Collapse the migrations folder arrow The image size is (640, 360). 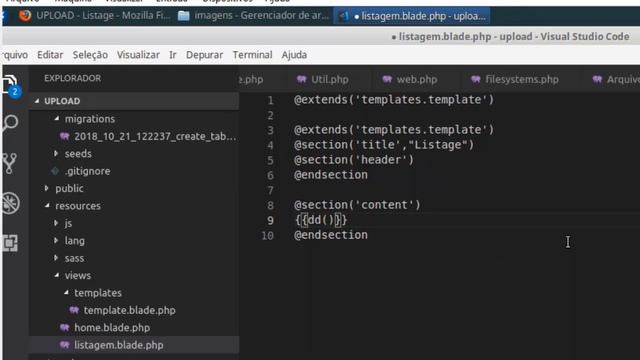57,118
